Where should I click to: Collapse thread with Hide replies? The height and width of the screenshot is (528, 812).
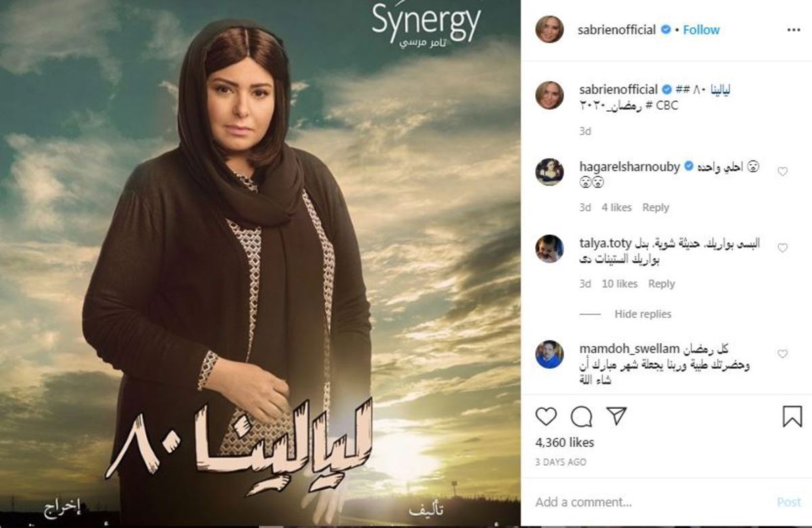coord(643,314)
